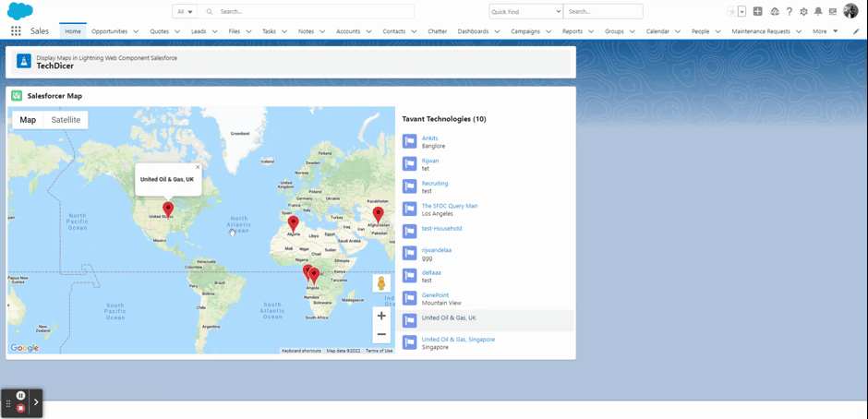
Task: Open the Quick Find dropdown
Action: coord(526,12)
